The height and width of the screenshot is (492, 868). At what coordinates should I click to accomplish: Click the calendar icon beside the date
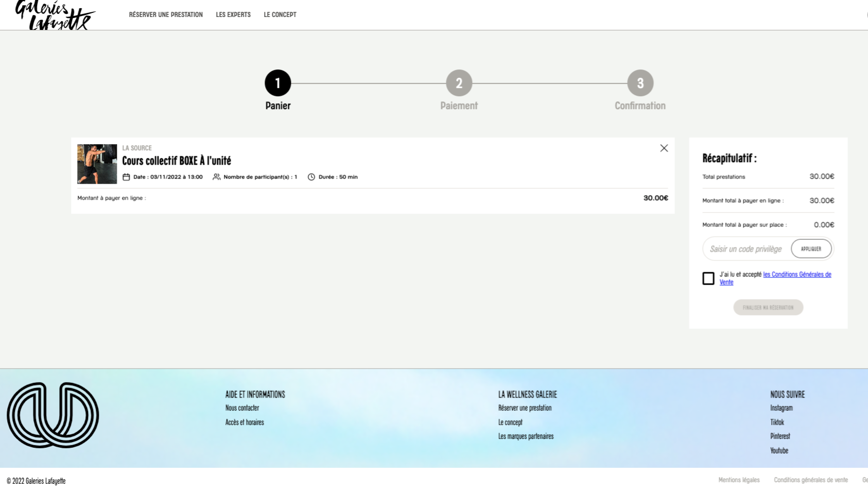[x=126, y=177]
